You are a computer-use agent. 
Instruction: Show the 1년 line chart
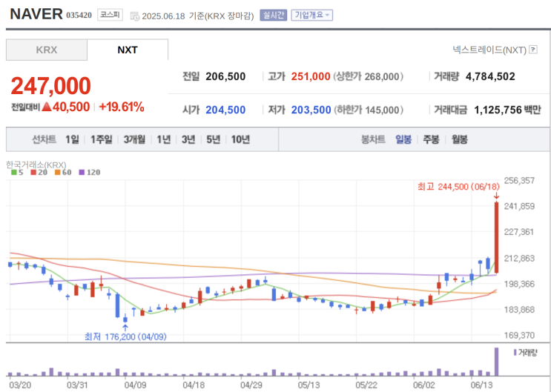pos(163,139)
